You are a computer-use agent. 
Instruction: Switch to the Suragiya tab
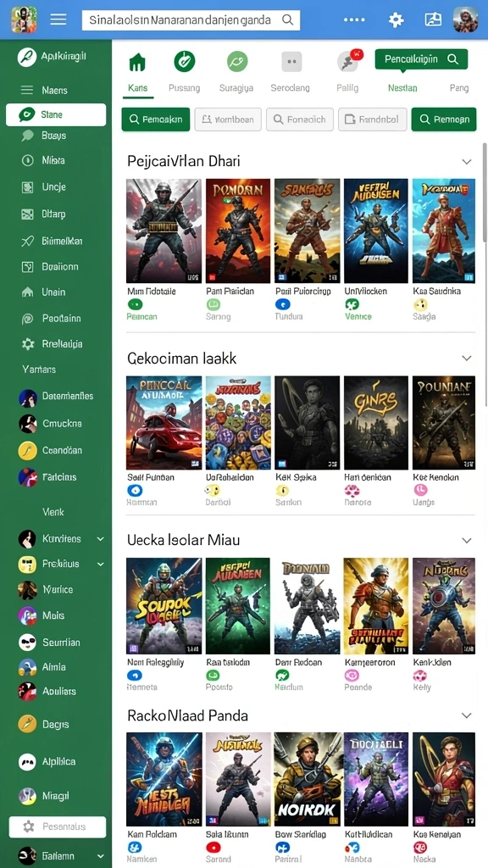tap(236, 72)
